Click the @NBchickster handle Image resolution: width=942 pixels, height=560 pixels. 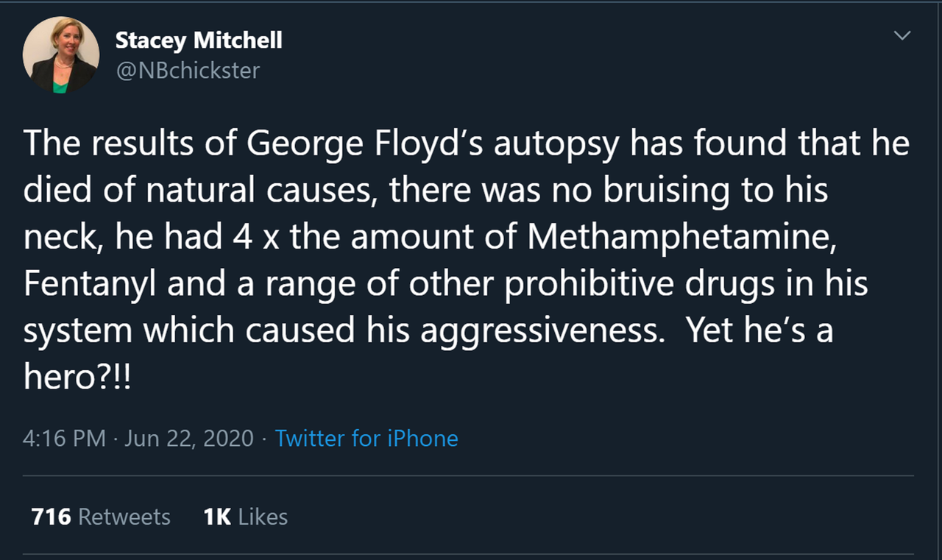coord(188,70)
